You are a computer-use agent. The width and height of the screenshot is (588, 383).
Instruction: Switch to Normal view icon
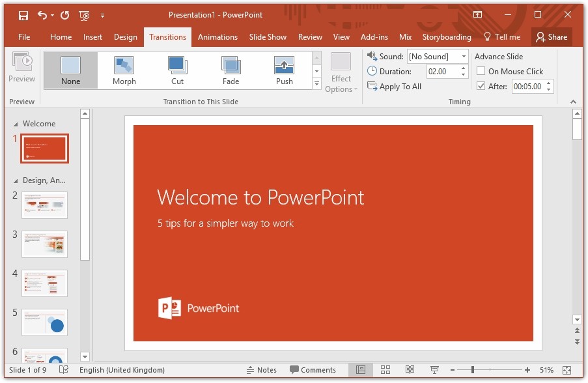coord(361,370)
